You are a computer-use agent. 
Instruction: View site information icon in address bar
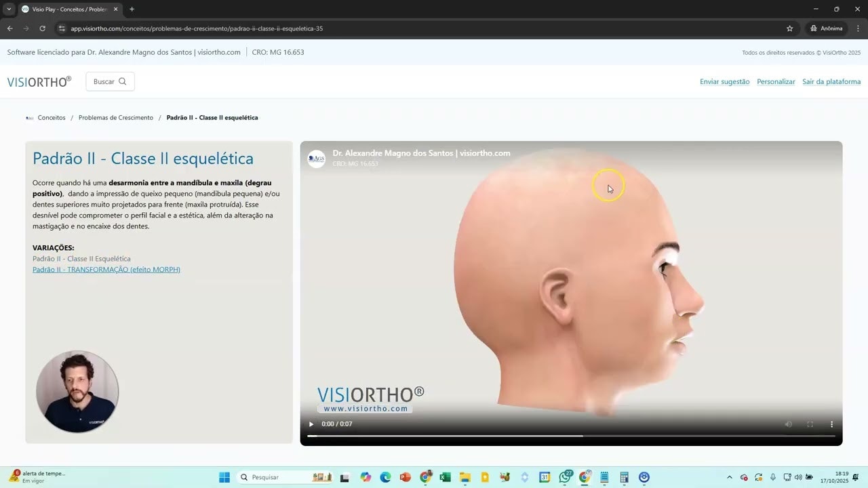pos(61,28)
